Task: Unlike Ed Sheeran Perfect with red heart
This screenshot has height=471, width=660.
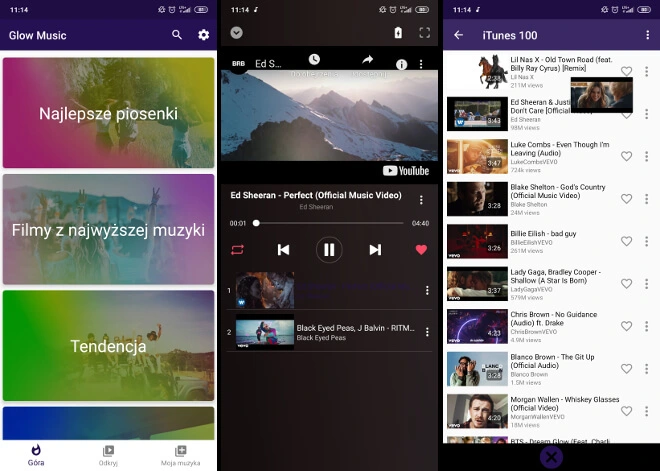Action: [421, 249]
